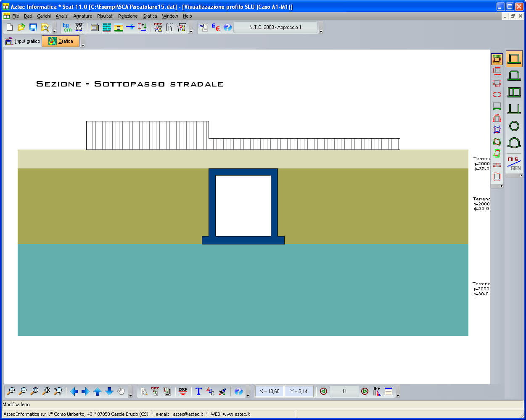Open the NORM regulations icon
Viewport: 526px width, 420px height.
click(79, 27)
